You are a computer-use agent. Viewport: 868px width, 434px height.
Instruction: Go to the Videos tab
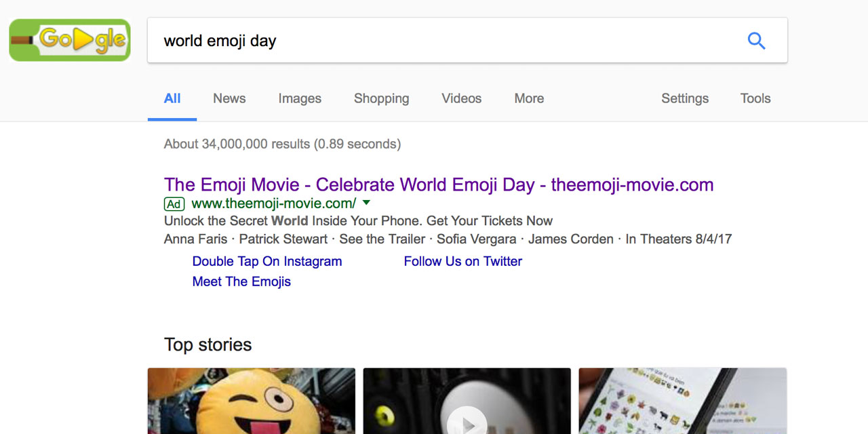click(x=461, y=98)
